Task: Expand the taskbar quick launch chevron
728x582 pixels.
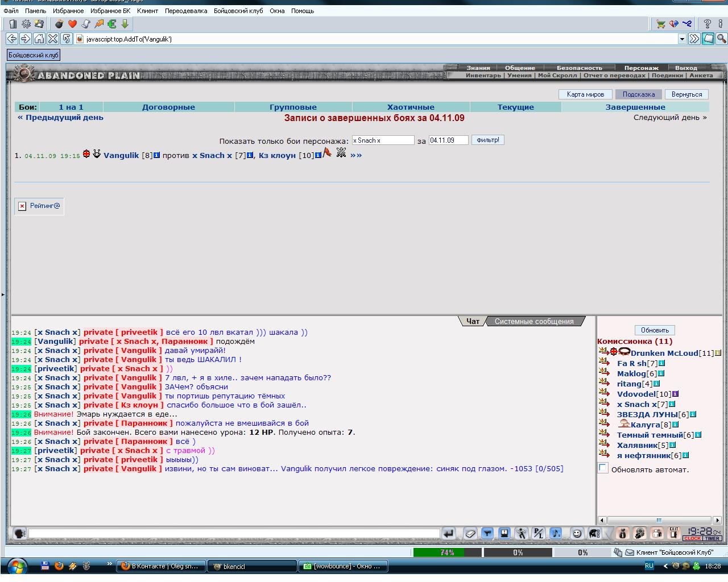Action: pos(109,564)
